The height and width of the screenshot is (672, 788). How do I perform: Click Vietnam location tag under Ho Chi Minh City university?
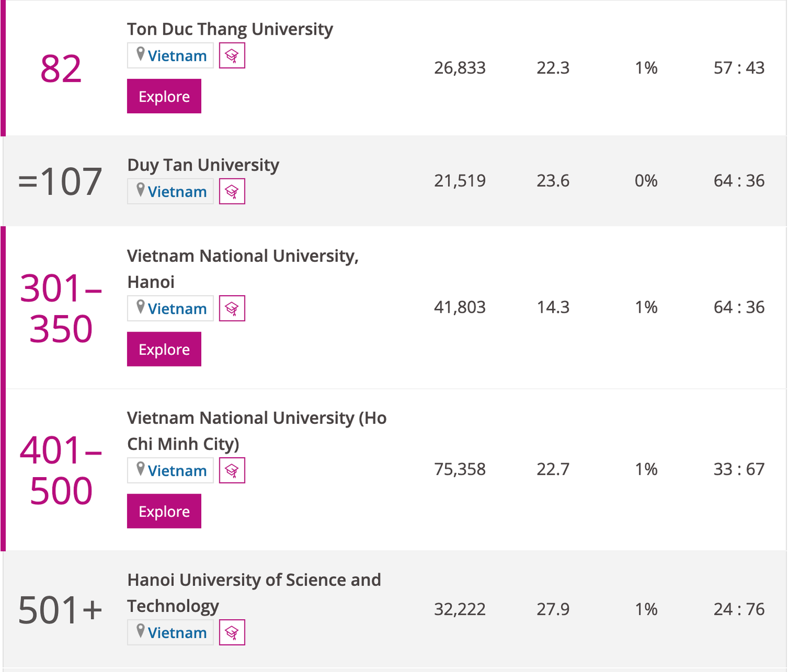[x=171, y=470]
